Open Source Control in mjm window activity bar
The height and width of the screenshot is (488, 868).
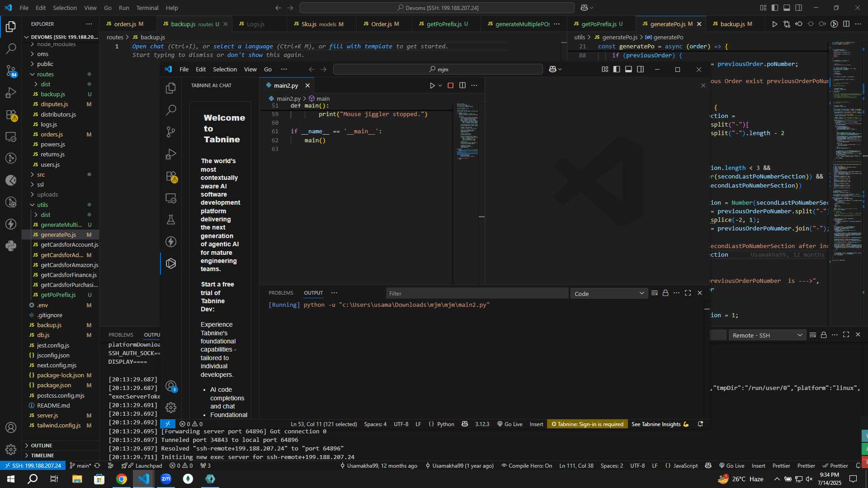[x=171, y=132]
